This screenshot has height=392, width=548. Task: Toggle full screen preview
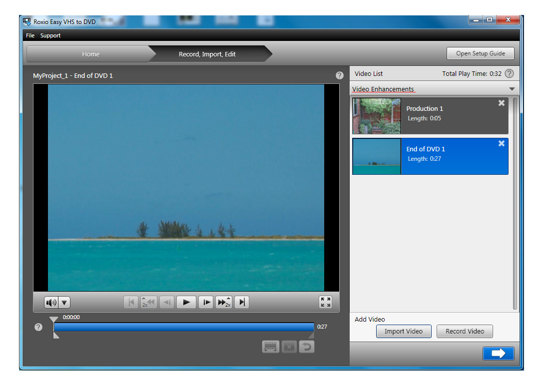pos(325,302)
